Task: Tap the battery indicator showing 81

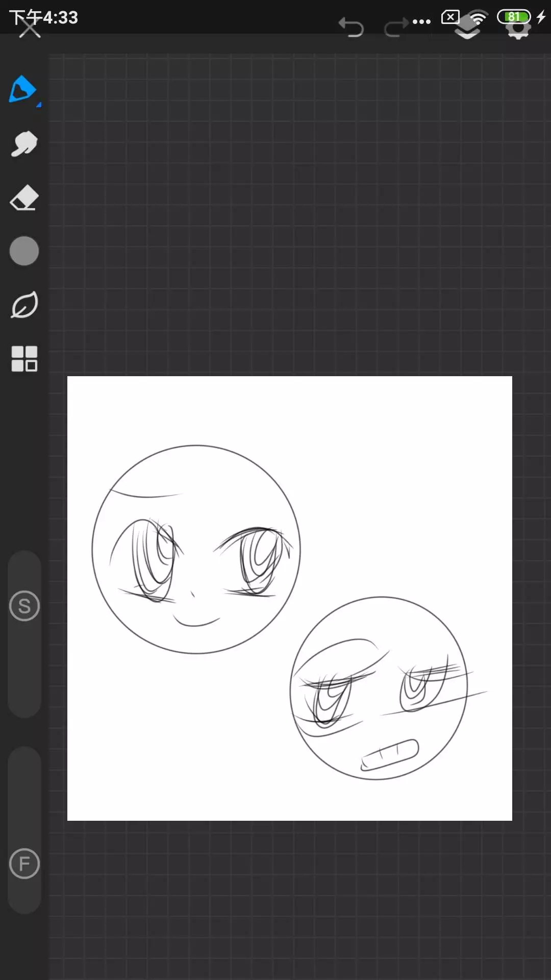Action: pos(514,17)
